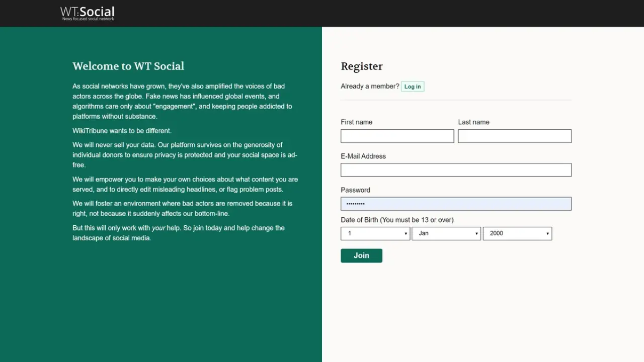Click "WikiTribune wants to be different." sentence
Viewport: 644px width, 362px height.
122,131
